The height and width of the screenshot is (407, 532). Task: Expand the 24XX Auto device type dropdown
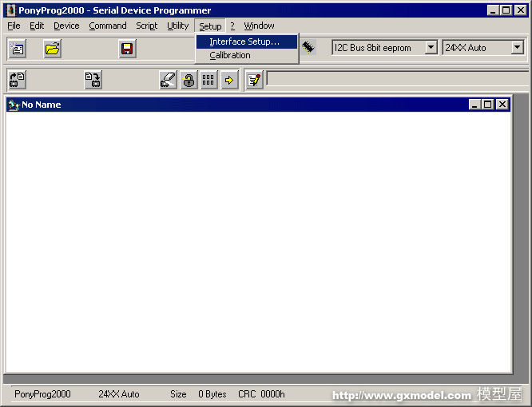pyautogui.click(x=517, y=48)
